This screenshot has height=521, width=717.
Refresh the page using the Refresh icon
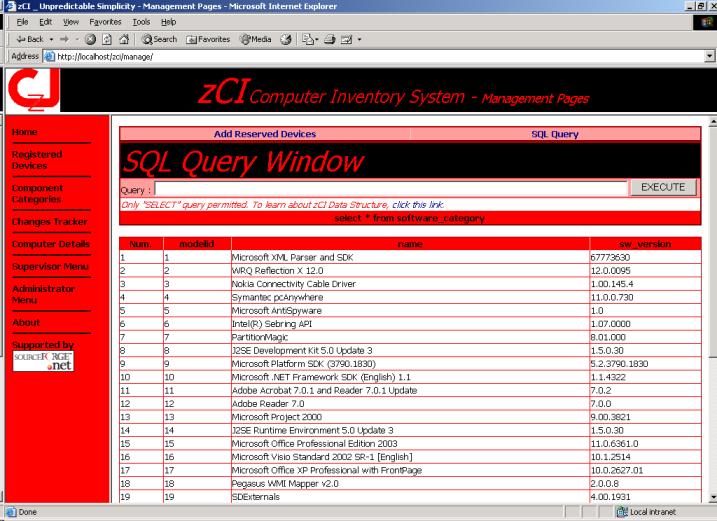pyautogui.click(x=107, y=39)
